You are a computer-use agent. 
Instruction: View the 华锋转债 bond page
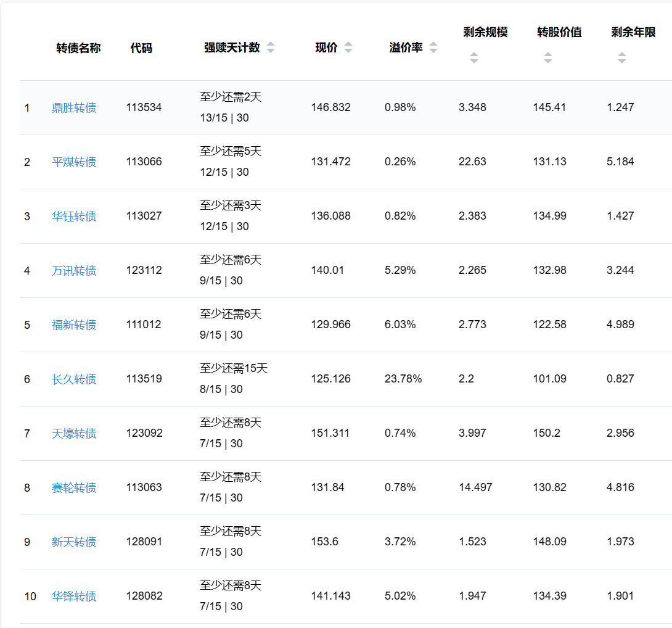pos(74,597)
